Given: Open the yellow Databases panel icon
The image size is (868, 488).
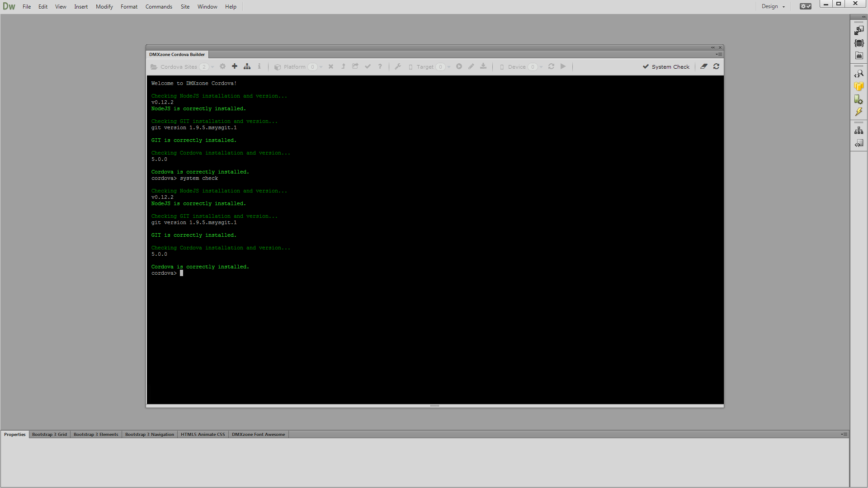Looking at the screenshot, I should pos(859,86).
